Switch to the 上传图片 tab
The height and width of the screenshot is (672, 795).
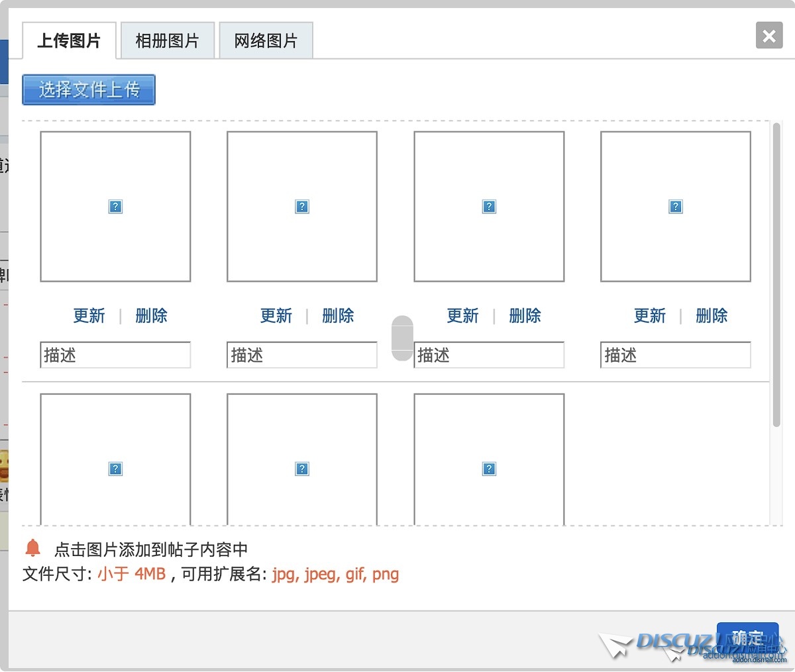pos(69,41)
